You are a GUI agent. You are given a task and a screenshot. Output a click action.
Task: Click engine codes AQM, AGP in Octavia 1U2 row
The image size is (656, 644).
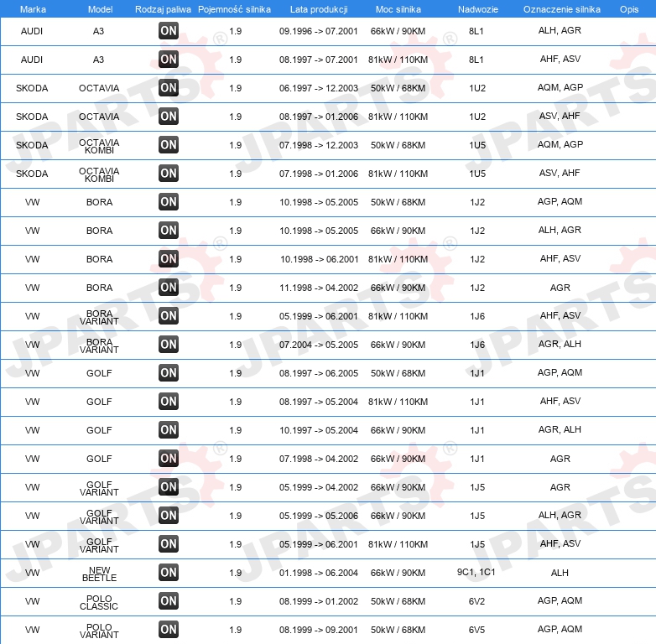coord(560,87)
